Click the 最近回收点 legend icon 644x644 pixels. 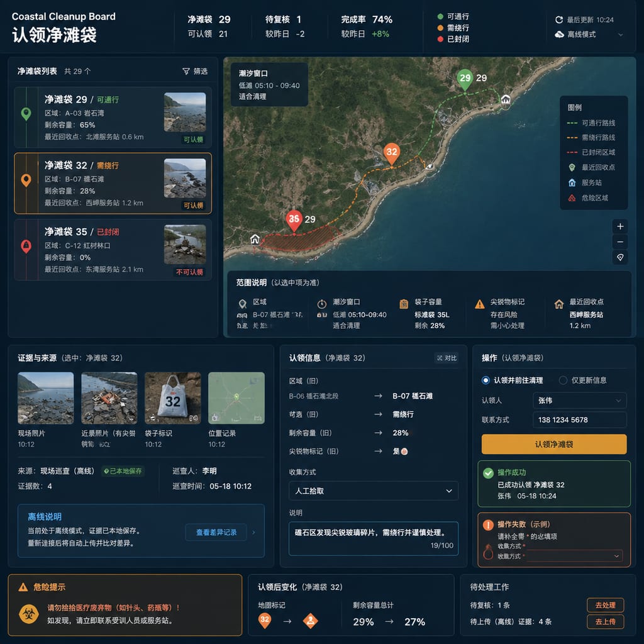click(x=572, y=167)
